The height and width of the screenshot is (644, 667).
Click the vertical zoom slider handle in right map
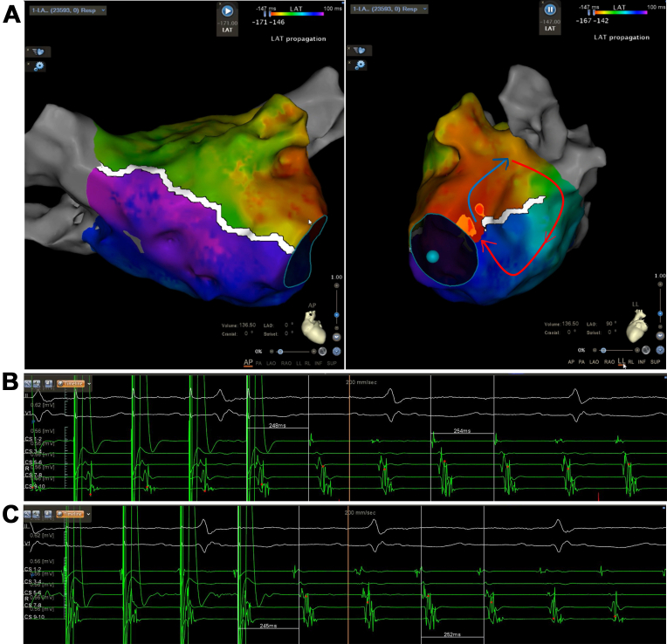pos(660,313)
